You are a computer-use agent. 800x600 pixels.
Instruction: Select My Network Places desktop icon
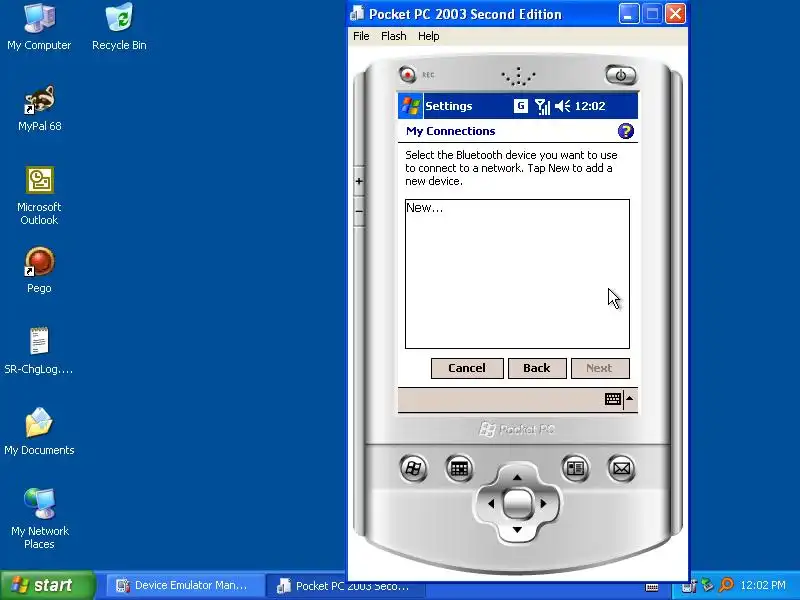39,518
